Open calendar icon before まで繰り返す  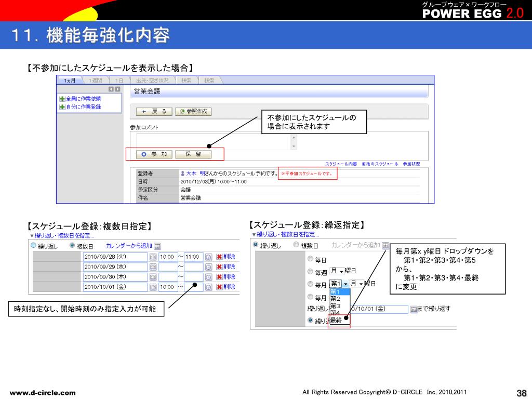[x=413, y=309]
